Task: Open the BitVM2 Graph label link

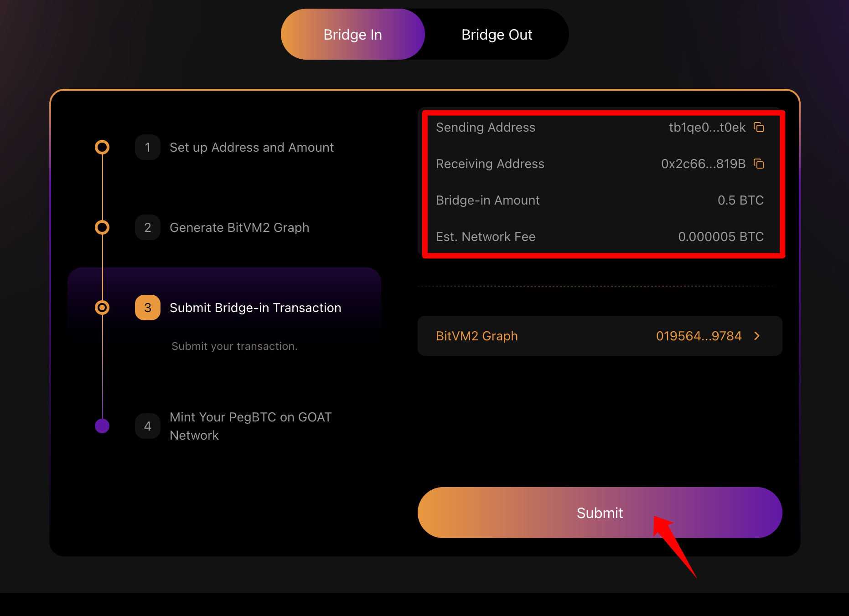Action: [x=477, y=336]
